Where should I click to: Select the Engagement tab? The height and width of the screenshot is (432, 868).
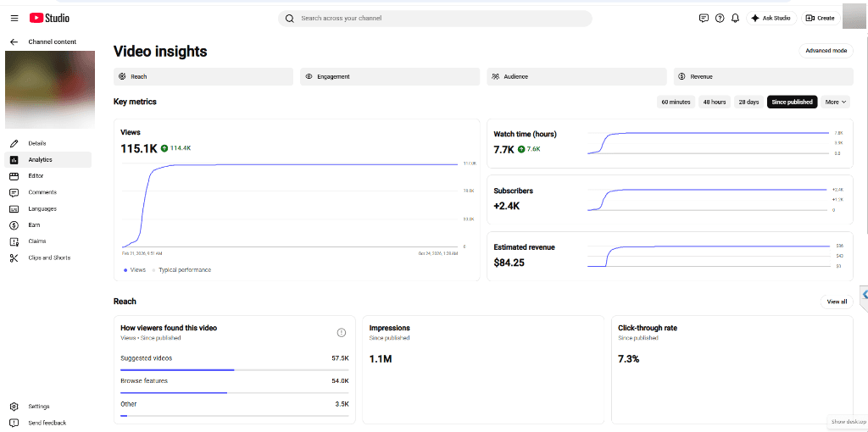click(390, 77)
